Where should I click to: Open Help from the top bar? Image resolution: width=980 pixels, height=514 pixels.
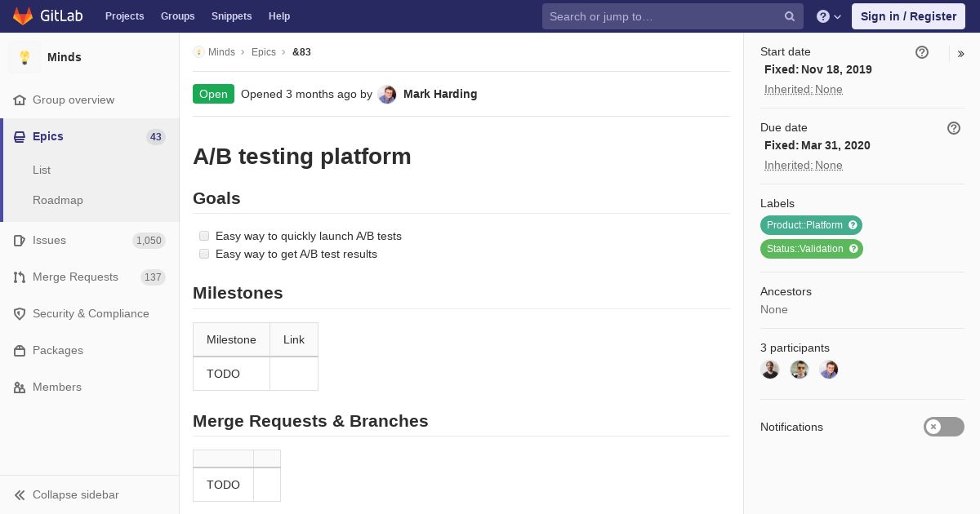pyautogui.click(x=279, y=16)
